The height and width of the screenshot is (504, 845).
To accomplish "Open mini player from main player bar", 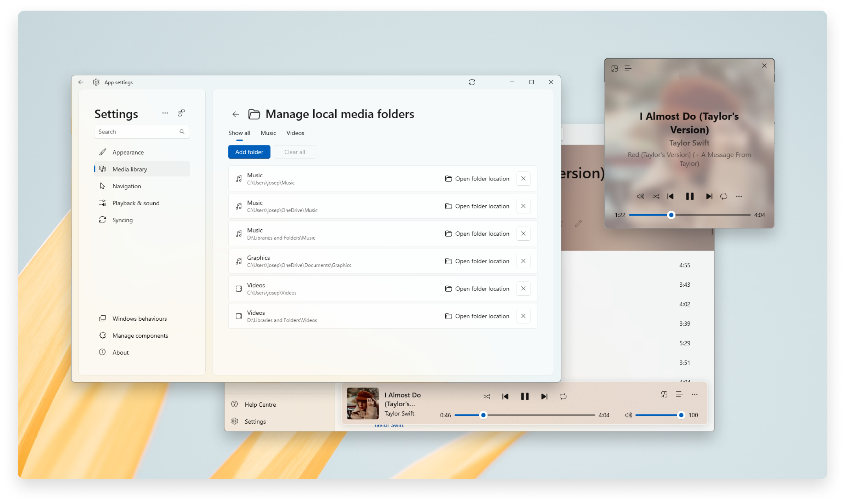I will point(664,394).
